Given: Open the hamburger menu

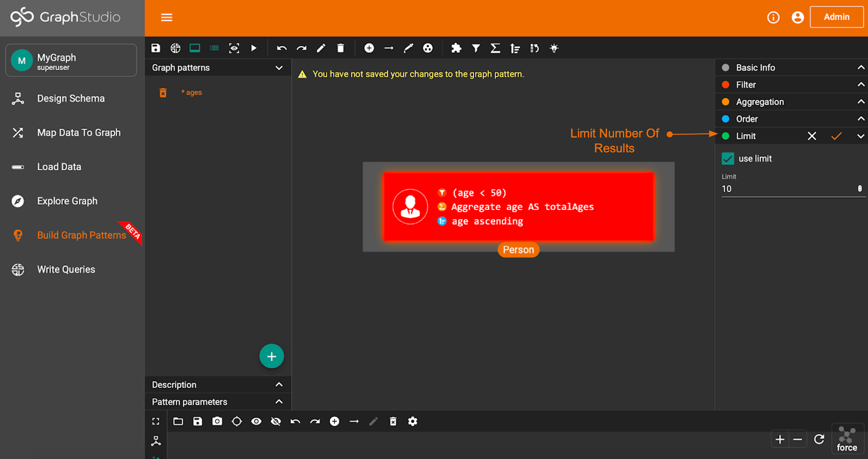Looking at the screenshot, I should tap(167, 17).
